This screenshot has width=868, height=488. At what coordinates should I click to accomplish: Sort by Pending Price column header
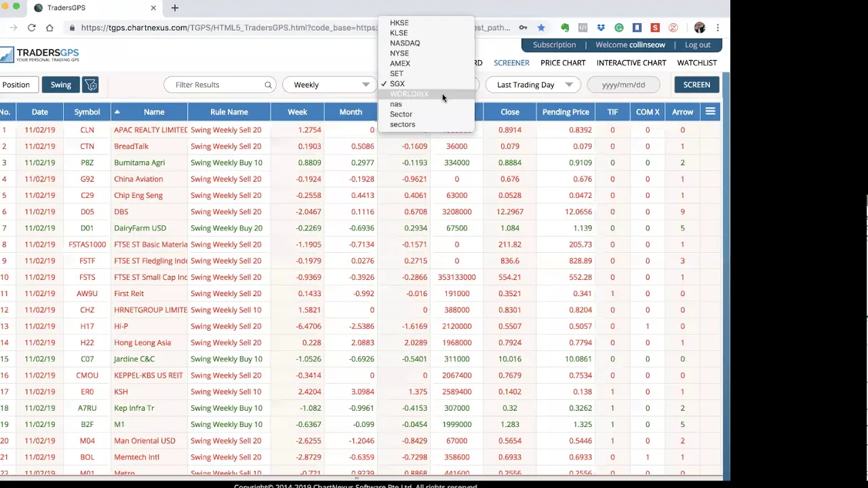566,112
